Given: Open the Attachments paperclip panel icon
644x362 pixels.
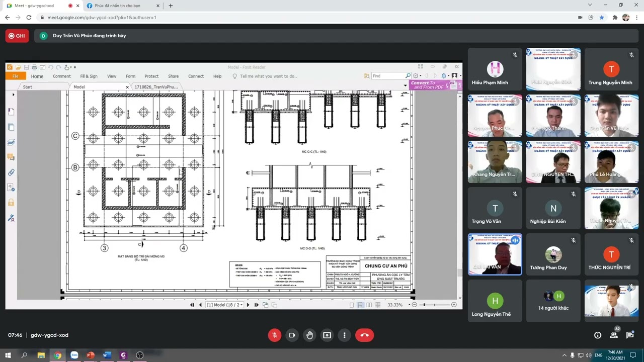Looking at the screenshot, I should 11,172.
